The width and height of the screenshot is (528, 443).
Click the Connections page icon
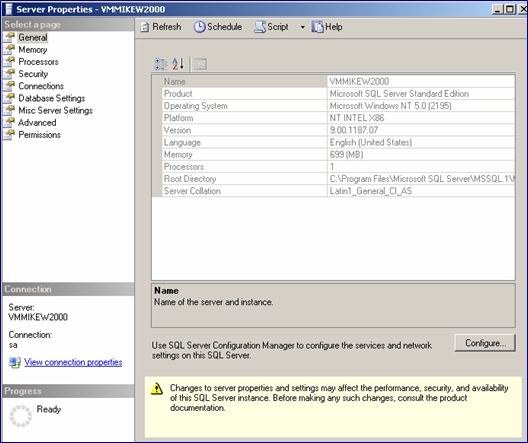point(9,86)
